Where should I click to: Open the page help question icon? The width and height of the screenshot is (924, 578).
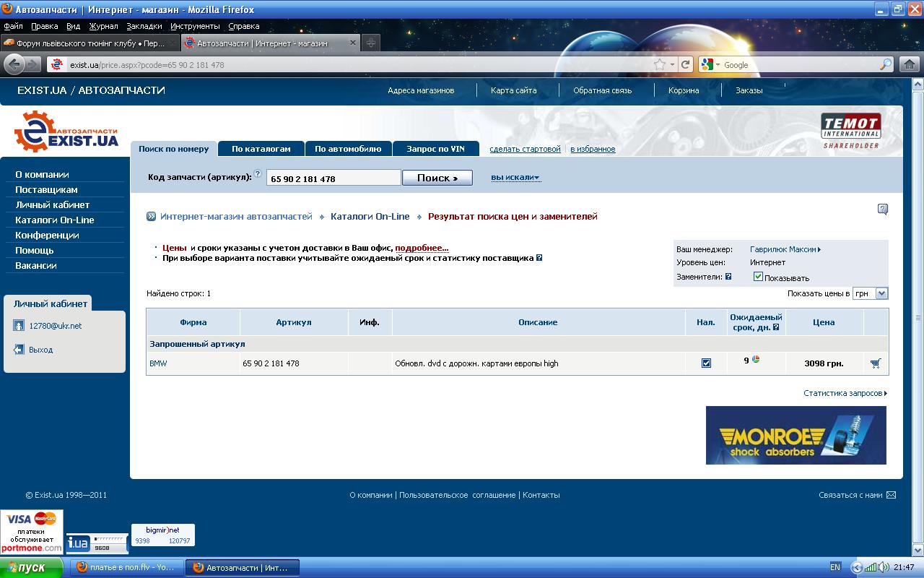(883, 210)
